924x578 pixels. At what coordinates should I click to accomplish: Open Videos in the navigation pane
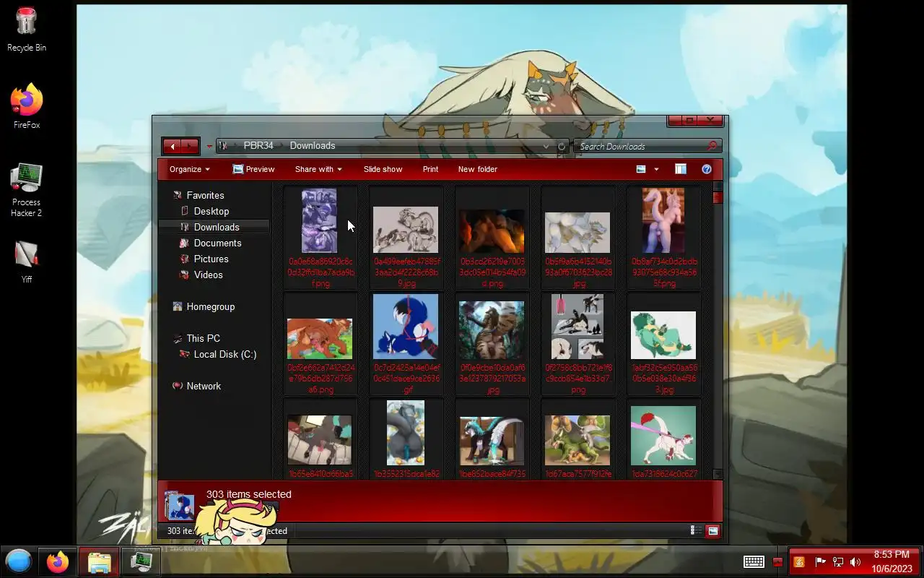pos(208,275)
